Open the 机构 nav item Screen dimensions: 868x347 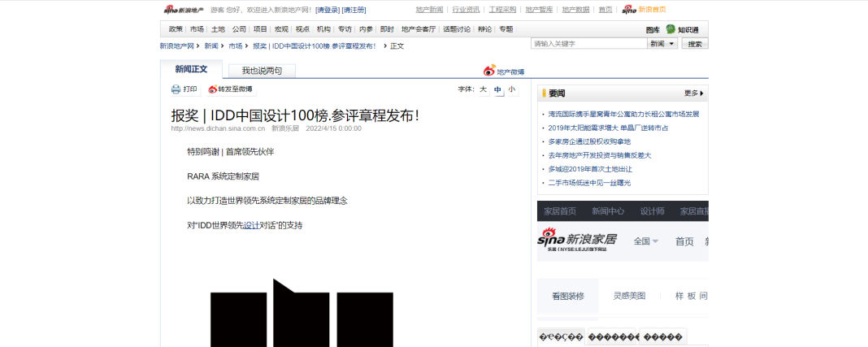323,29
